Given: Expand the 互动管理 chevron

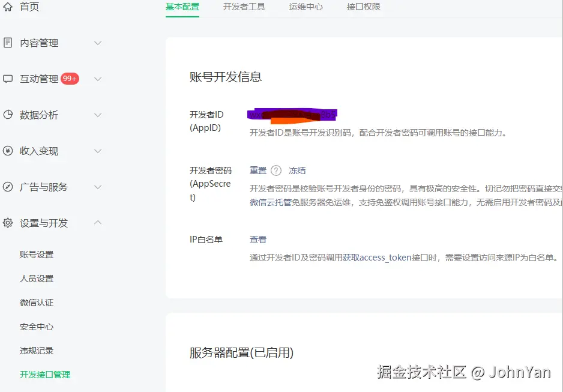Looking at the screenshot, I should 98,79.
